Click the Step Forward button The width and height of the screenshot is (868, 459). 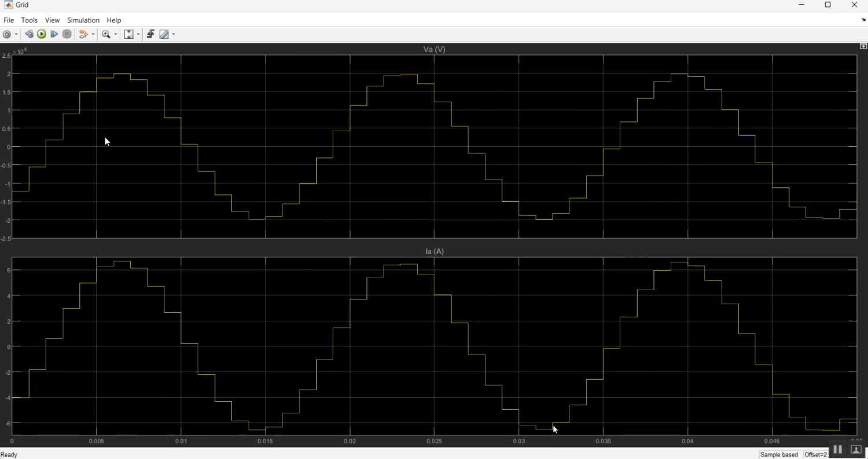coord(54,35)
